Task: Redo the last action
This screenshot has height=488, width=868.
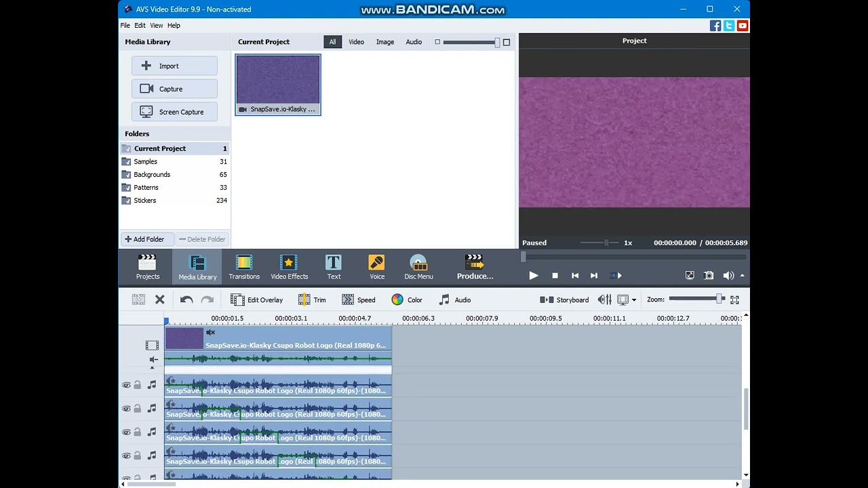Action: tap(208, 300)
